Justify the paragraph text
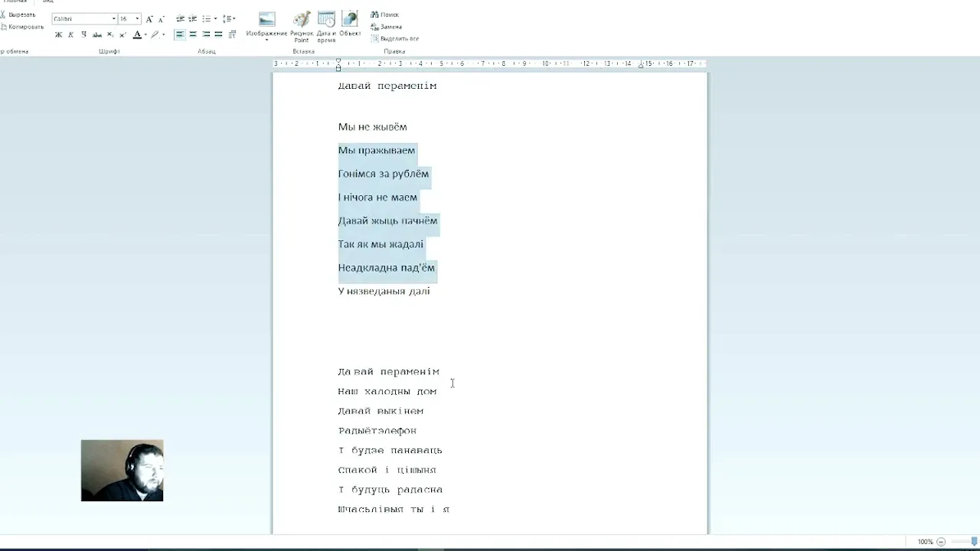Viewport: 980px width, 551px height. coord(218,34)
